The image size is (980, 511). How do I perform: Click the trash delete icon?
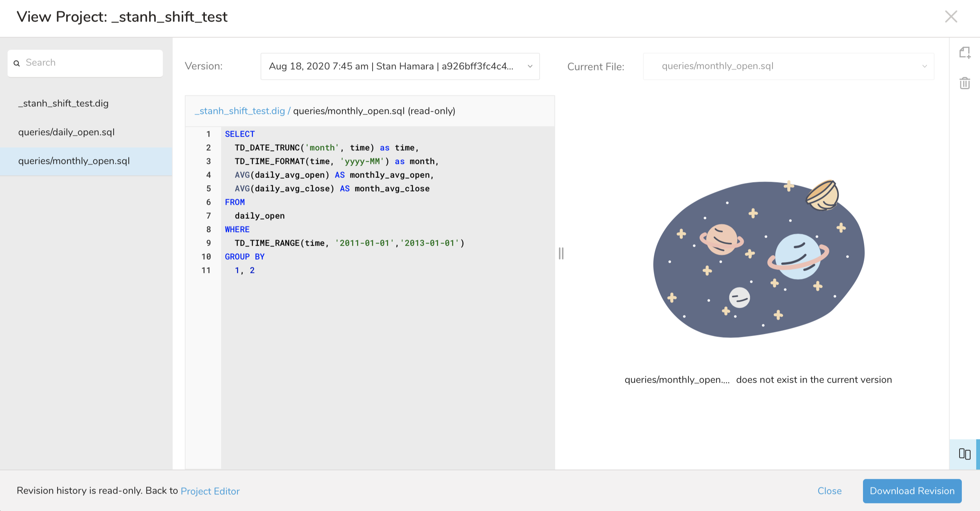tap(964, 83)
